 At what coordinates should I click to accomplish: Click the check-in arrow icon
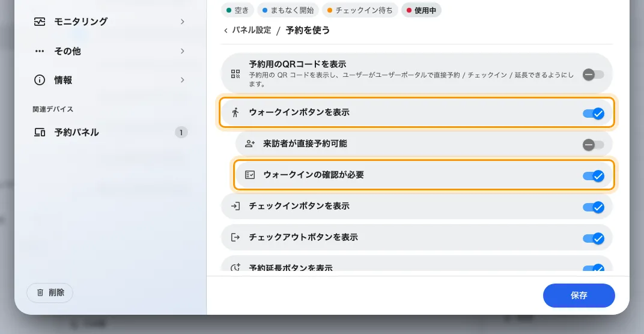point(235,206)
